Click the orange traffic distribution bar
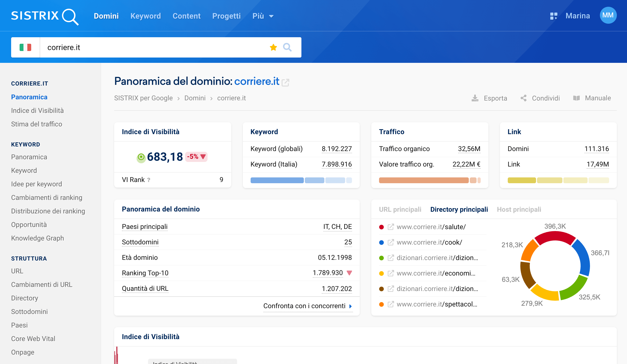The width and height of the screenshot is (627, 364). [x=424, y=180]
